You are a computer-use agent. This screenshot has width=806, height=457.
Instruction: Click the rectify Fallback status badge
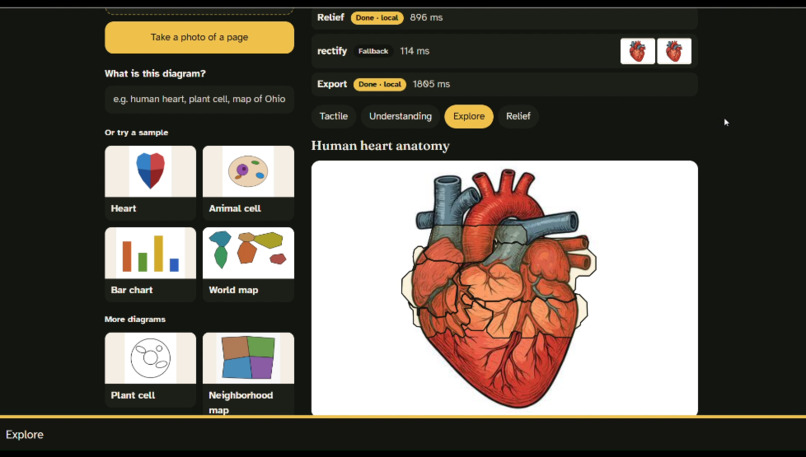tap(373, 51)
